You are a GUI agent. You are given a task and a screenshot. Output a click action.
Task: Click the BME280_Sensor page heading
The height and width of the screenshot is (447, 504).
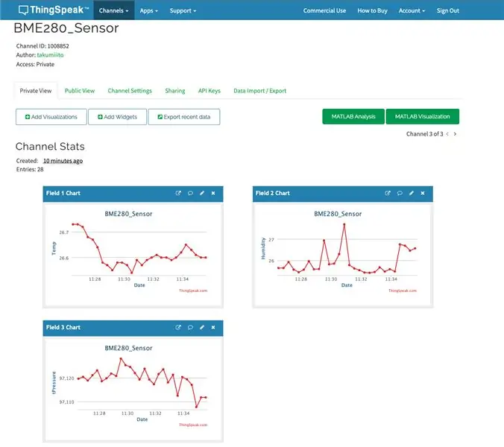pyautogui.click(x=66, y=28)
